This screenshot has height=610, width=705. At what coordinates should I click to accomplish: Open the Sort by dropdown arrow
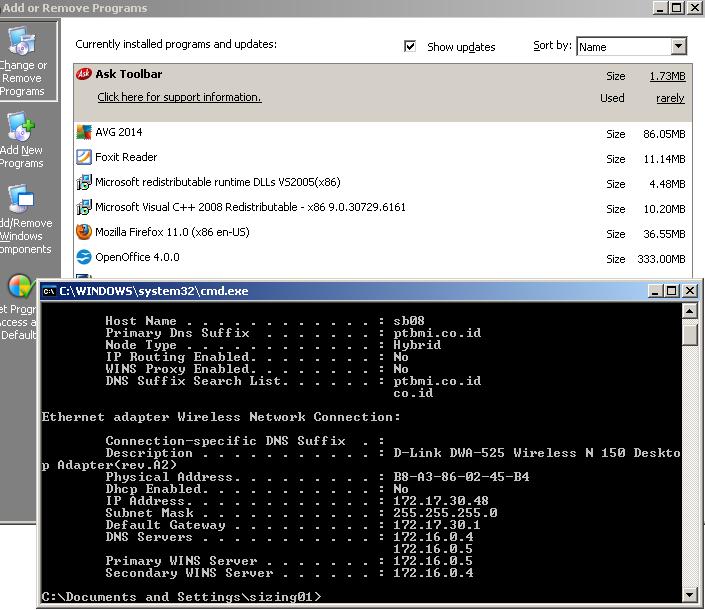(679, 46)
